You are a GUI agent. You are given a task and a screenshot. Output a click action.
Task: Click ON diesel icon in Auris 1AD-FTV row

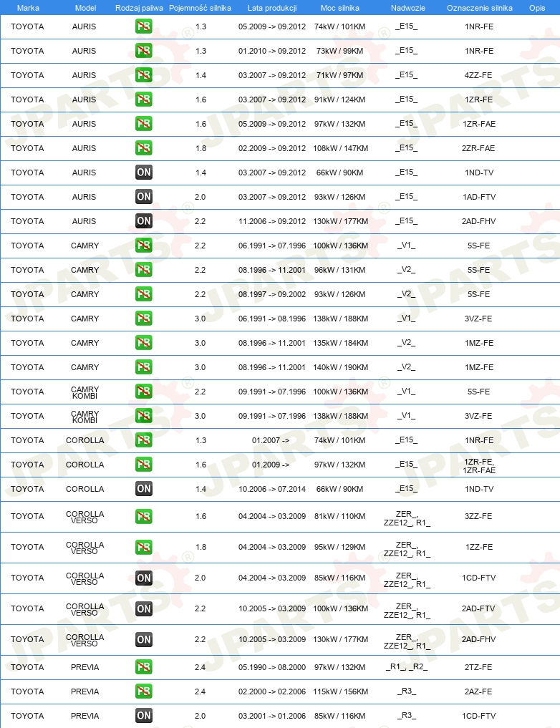(143, 197)
